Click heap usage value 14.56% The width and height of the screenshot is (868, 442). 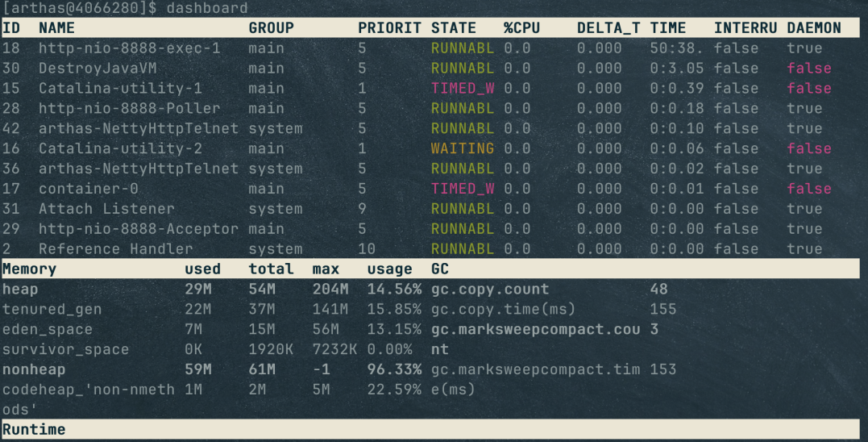[394, 289]
